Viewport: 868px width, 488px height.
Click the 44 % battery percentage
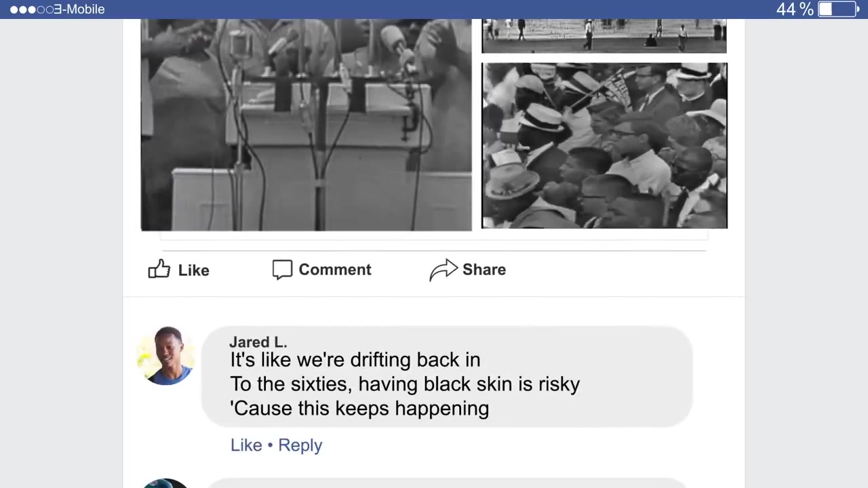[x=795, y=9]
